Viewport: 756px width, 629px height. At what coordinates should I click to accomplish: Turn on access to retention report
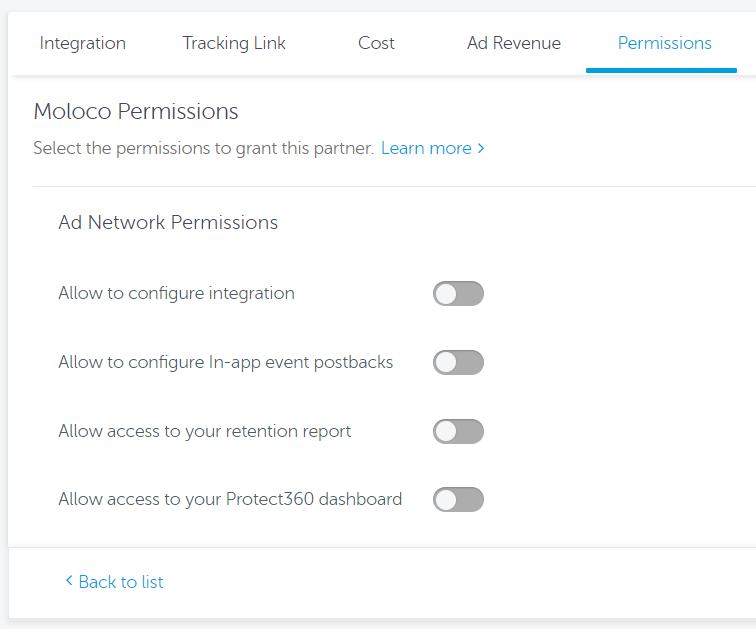458,431
